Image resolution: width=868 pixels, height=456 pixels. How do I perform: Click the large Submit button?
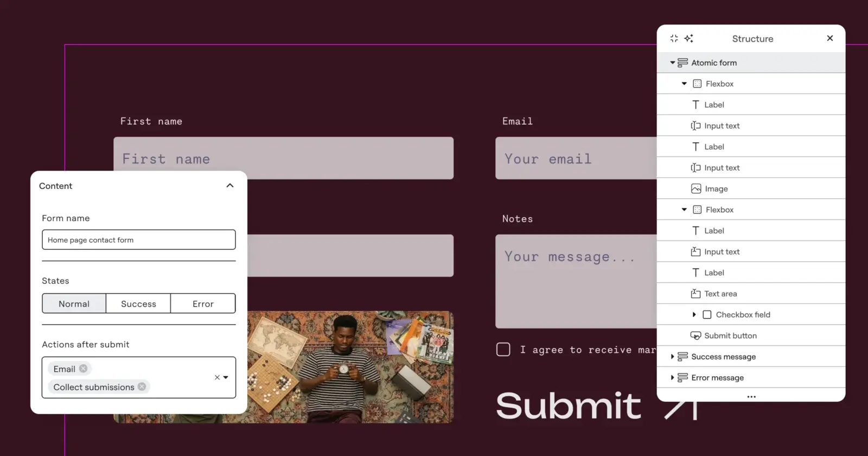(596, 406)
